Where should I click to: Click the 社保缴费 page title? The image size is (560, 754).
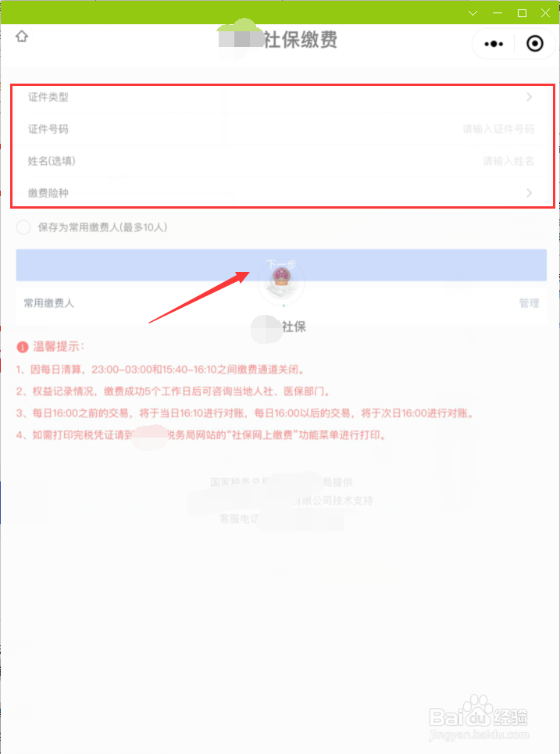301,39
